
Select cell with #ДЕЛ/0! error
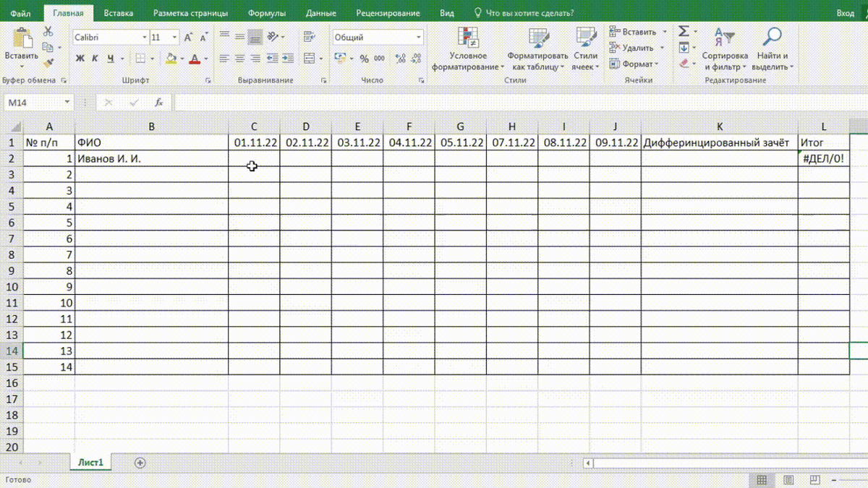(823, 158)
